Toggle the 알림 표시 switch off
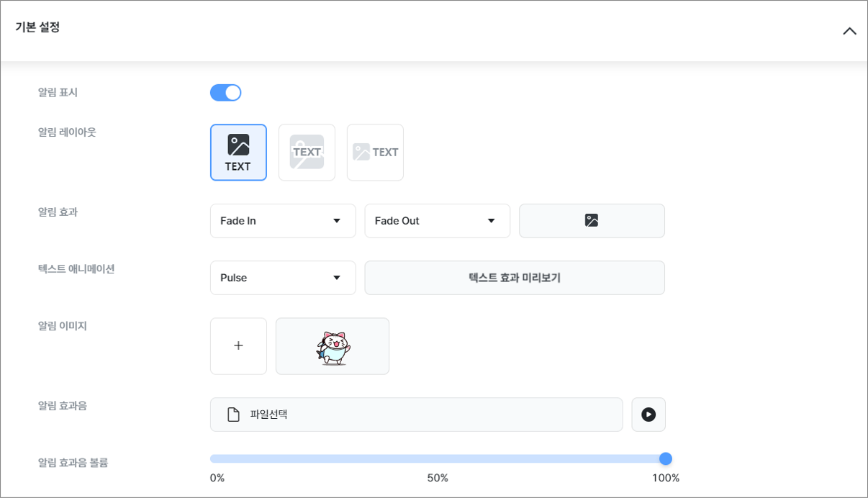This screenshot has width=868, height=498. (x=225, y=93)
